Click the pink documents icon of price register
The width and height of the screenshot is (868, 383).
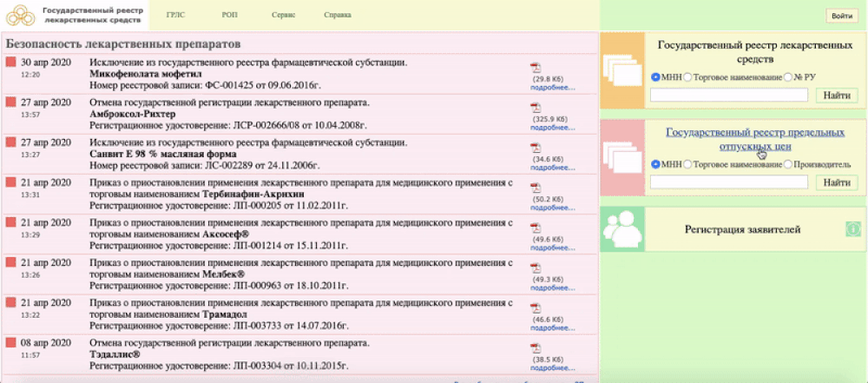pyautogui.click(x=622, y=158)
